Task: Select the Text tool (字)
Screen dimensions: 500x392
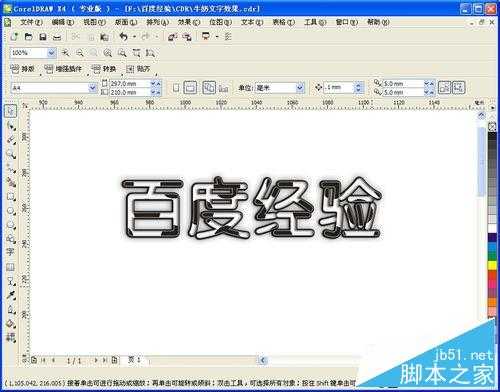Action: (x=11, y=252)
